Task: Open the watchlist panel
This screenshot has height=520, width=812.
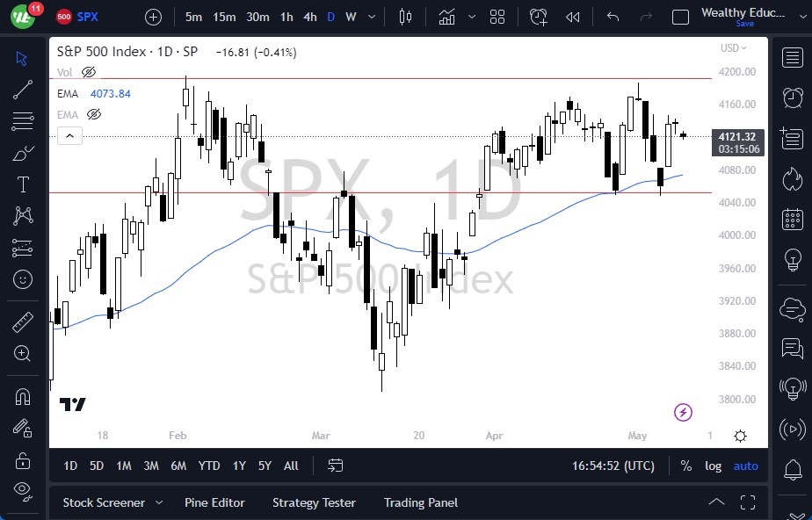Action: pos(793,57)
